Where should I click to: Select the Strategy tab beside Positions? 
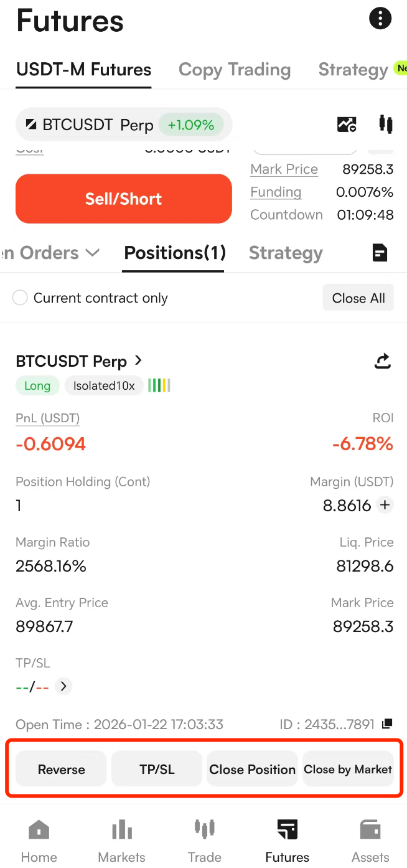click(x=286, y=253)
